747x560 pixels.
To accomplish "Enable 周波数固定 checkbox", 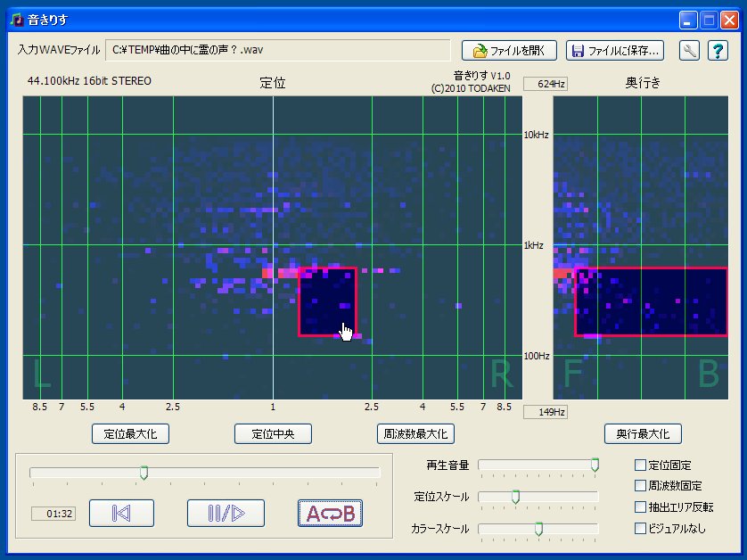I will pyautogui.click(x=640, y=486).
